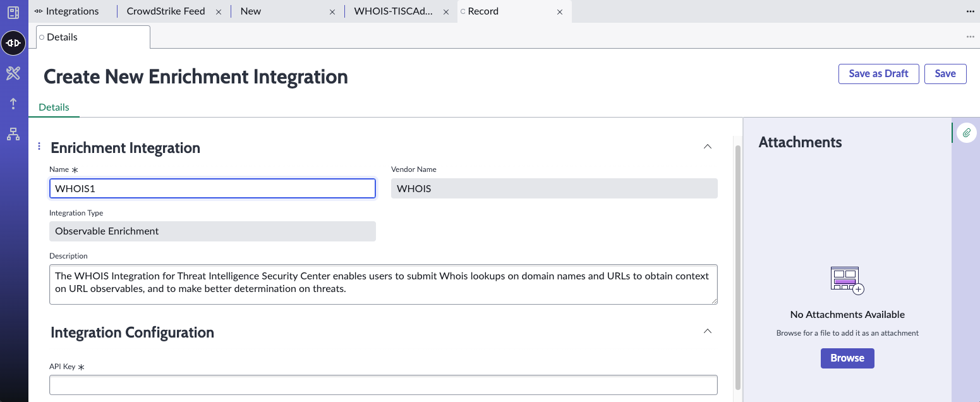This screenshot has width=980, height=402.
Task: Close the New tab
Action: pos(333,11)
